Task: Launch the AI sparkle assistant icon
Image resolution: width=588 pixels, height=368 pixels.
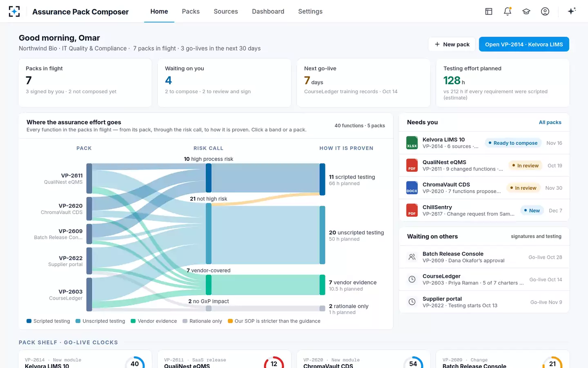Action: 572,11
